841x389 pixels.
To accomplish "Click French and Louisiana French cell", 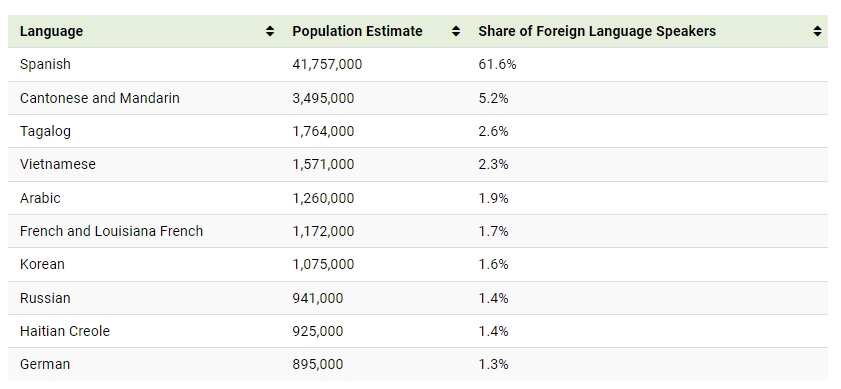I will (112, 231).
